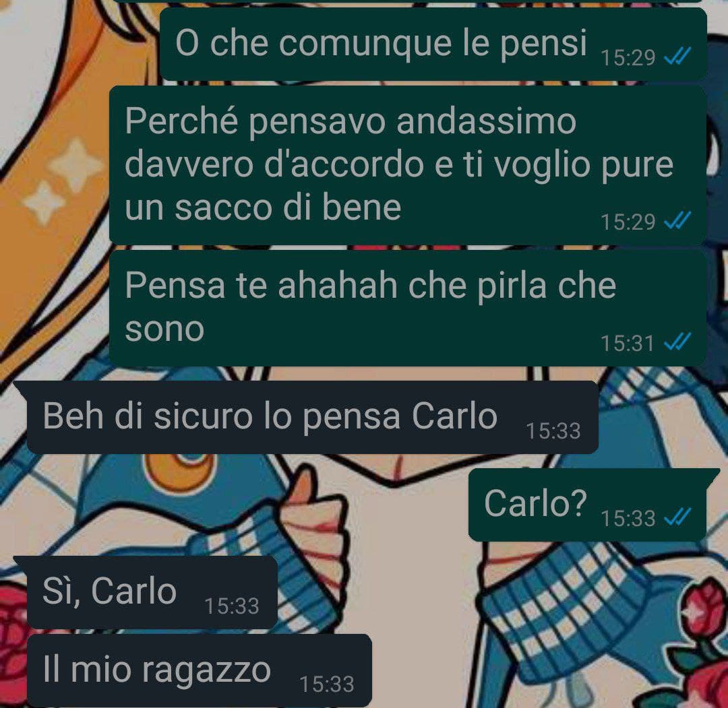Viewport: 728px width, 708px height.
Task: Tap the read receipt ticks next to 'Carlo?'
Action: coord(677,517)
